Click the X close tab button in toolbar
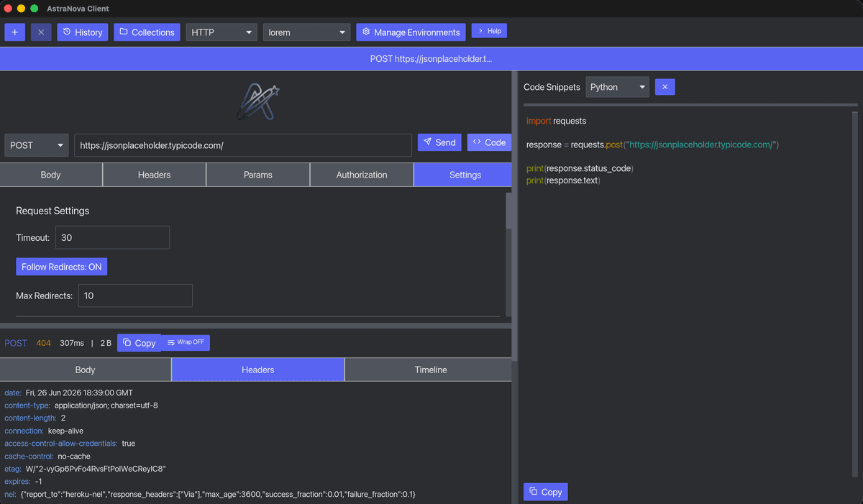The image size is (863, 504). [41, 32]
